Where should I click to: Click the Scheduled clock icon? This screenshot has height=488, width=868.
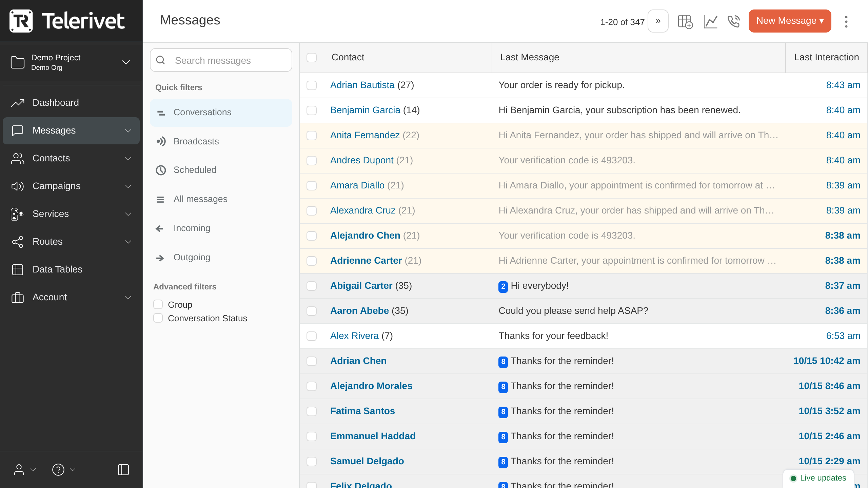[x=161, y=170]
